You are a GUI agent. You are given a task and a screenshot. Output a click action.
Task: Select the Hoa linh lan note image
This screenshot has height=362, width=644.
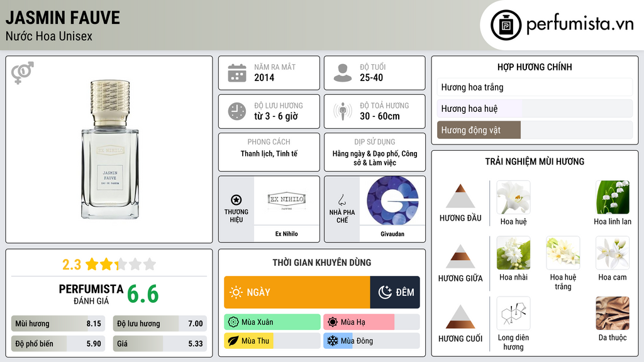click(x=613, y=197)
